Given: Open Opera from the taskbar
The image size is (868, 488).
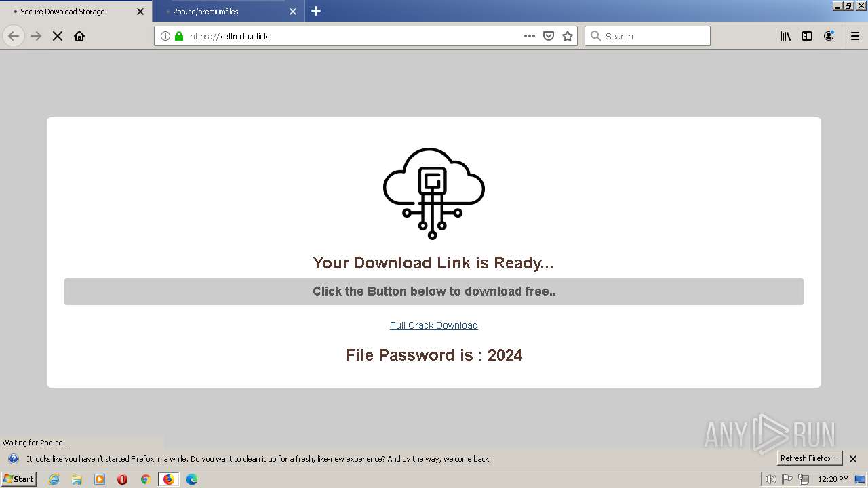Looking at the screenshot, I should click(122, 479).
